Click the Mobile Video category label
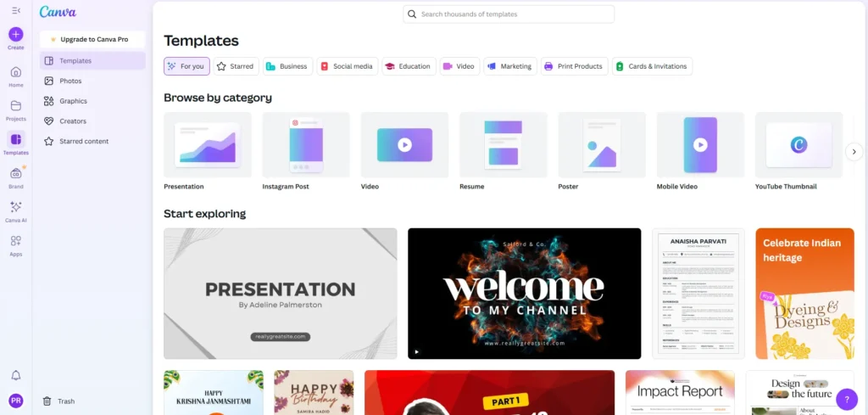The height and width of the screenshot is (415, 868). coord(677,187)
